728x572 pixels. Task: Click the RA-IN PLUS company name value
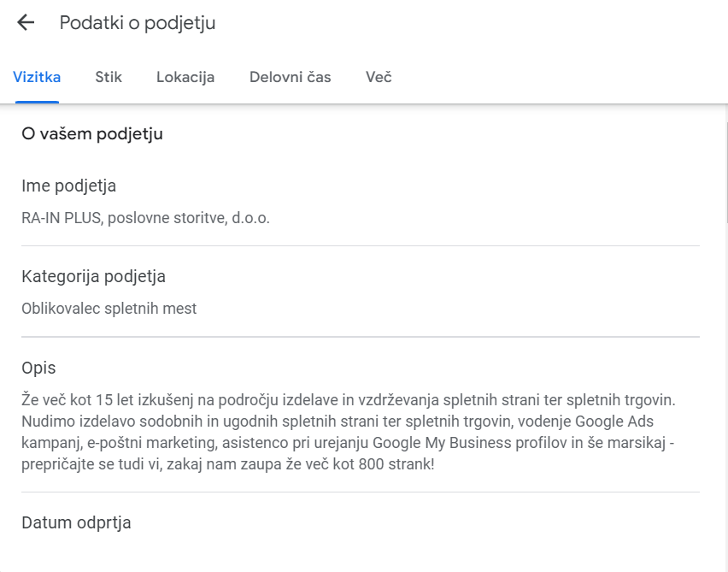point(145,218)
